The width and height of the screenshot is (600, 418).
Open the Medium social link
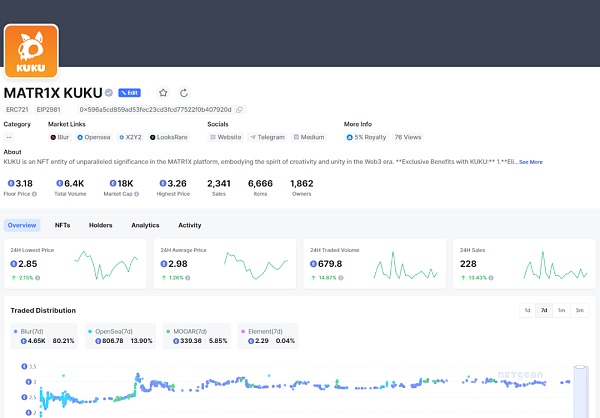click(309, 137)
